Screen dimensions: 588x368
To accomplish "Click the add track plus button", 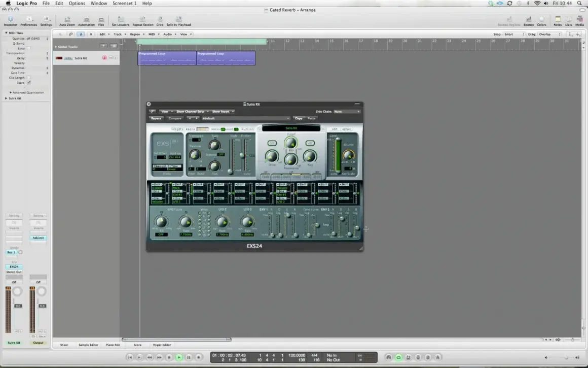I will (x=103, y=46).
